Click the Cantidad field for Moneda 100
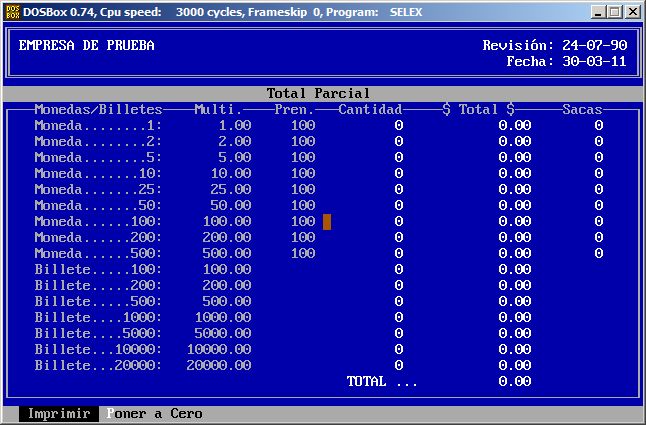Viewport: 646px width, 425px height. [x=398, y=222]
